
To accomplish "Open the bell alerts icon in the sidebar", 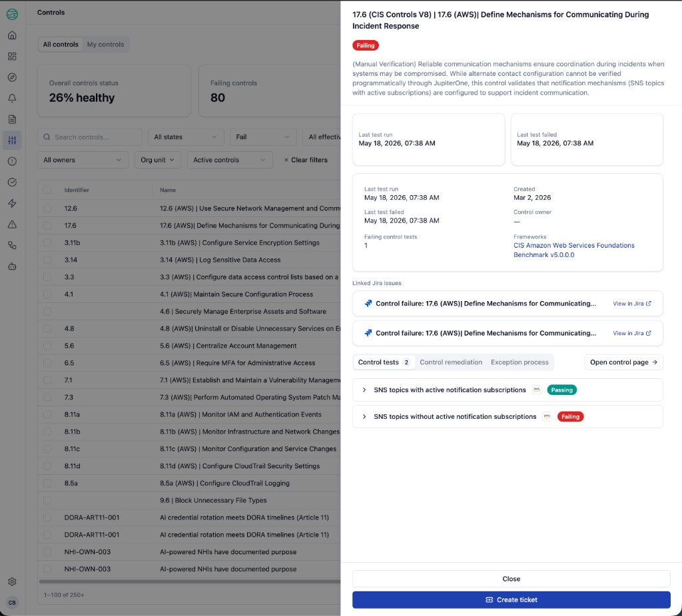I will [x=12, y=99].
